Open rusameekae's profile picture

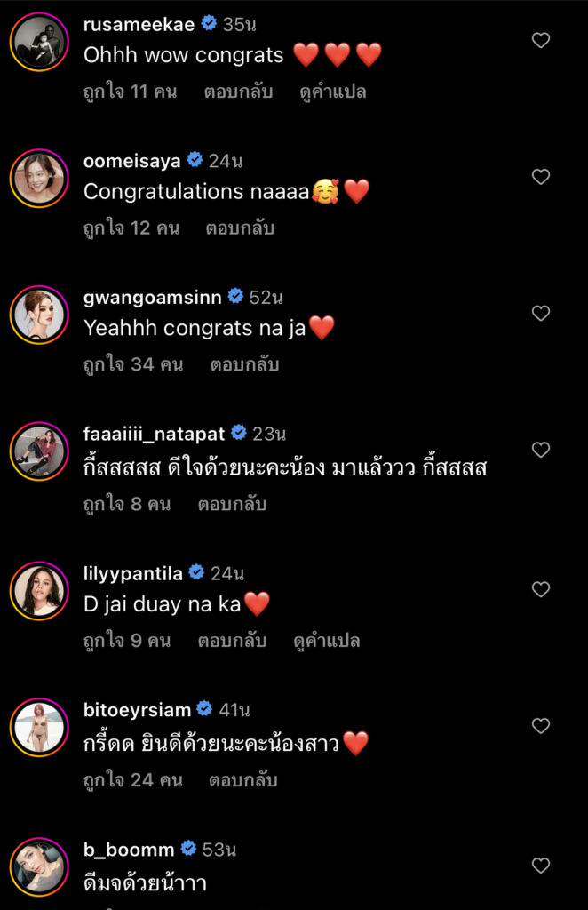39,41
